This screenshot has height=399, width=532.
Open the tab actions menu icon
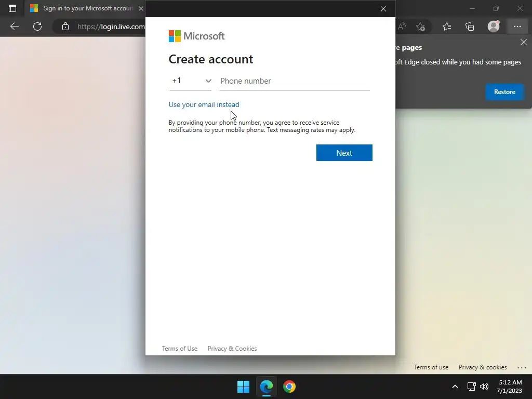pyautogui.click(x=12, y=8)
